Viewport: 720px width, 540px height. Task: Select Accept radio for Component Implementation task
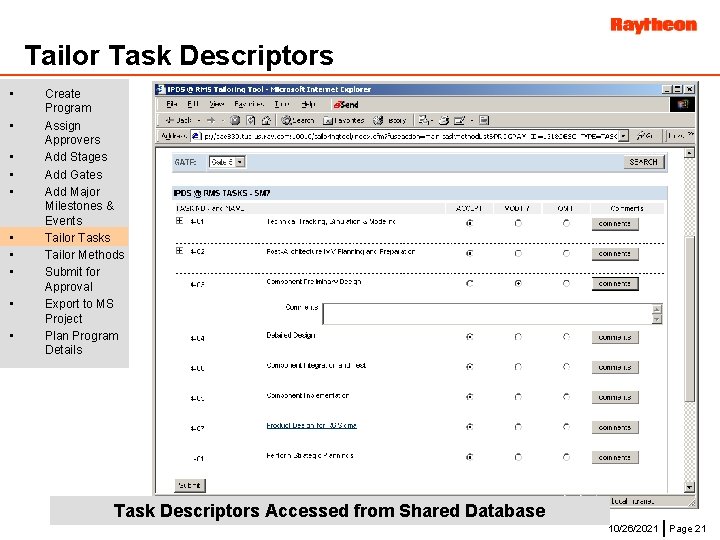click(469, 397)
